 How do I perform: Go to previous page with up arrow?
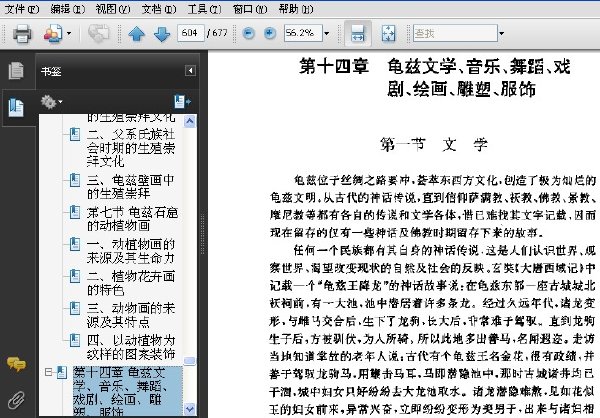pos(137,34)
